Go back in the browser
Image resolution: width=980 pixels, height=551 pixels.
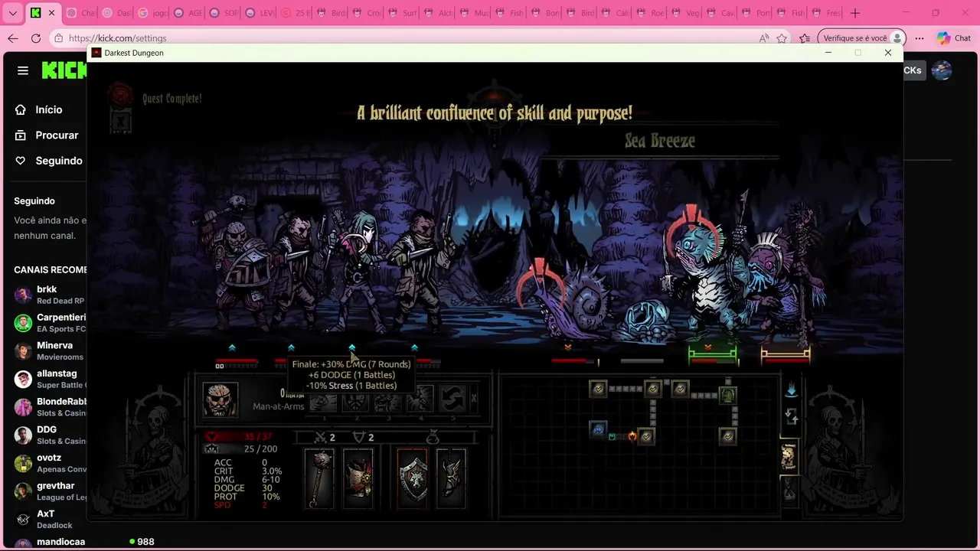pos(13,38)
